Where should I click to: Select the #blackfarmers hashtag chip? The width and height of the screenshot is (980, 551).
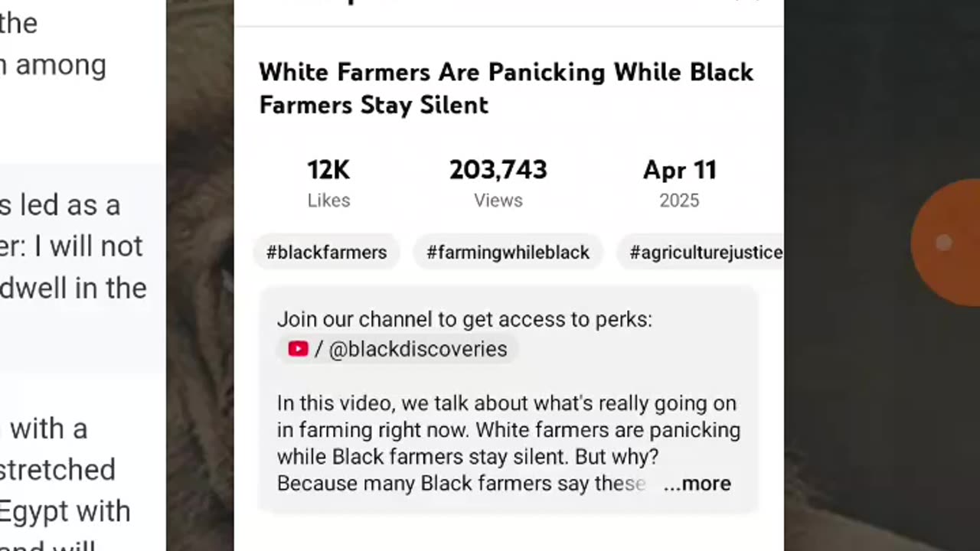(327, 253)
